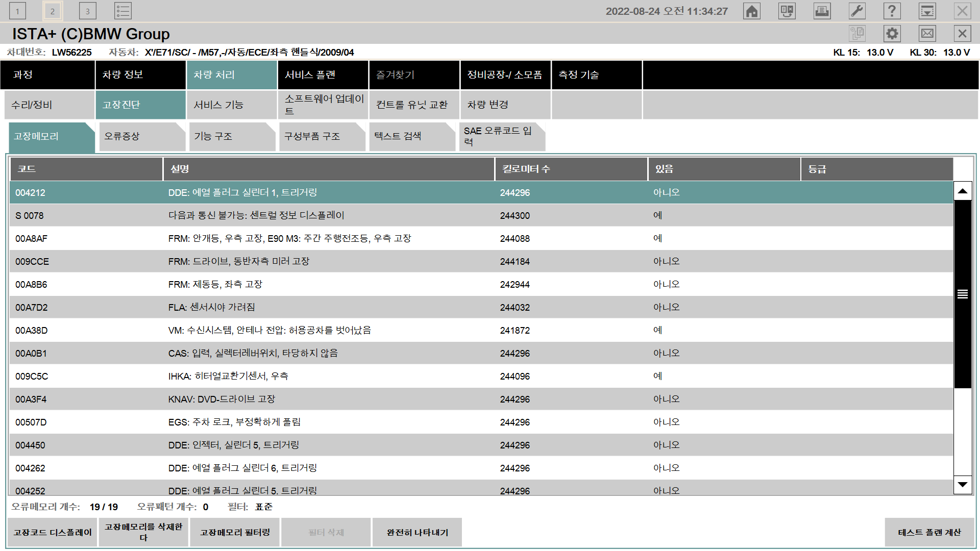Click the envelope message icon

coord(927,34)
